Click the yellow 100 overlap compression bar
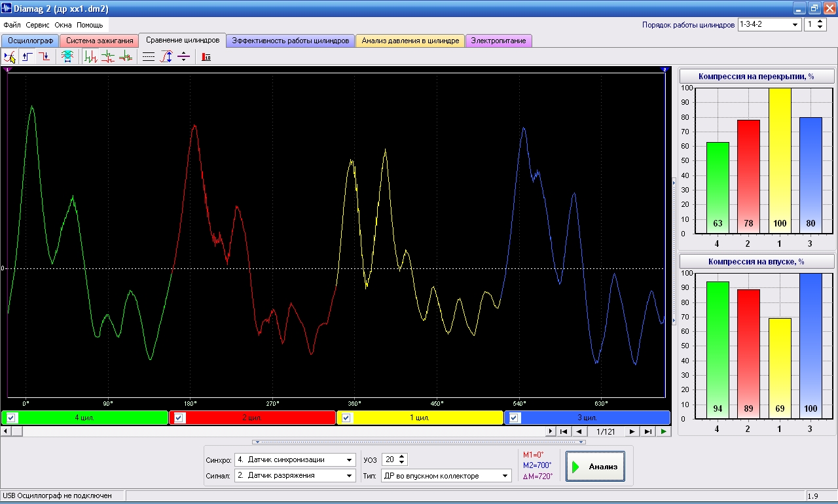The width and height of the screenshot is (838, 504). [x=780, y=160]
